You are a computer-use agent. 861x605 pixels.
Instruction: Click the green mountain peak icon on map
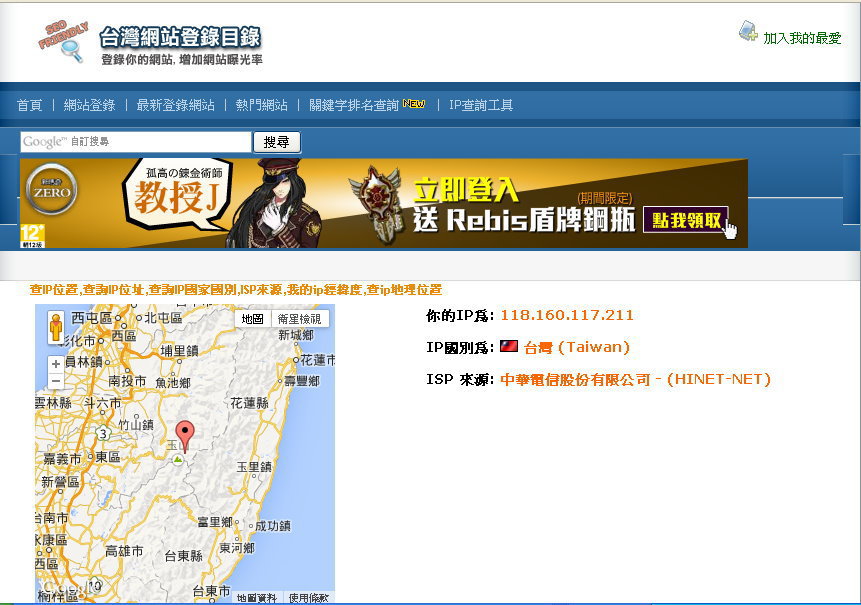tap(177, 460)
